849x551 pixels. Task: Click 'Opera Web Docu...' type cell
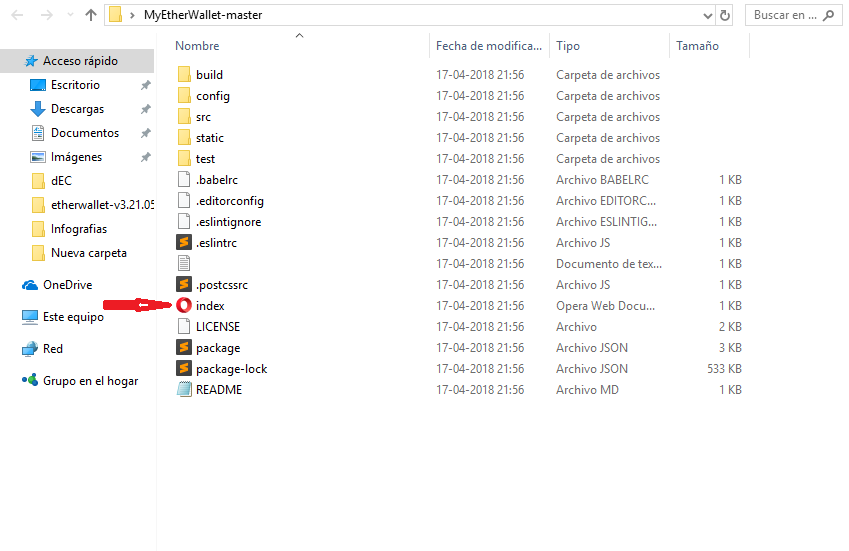[605, 306]
